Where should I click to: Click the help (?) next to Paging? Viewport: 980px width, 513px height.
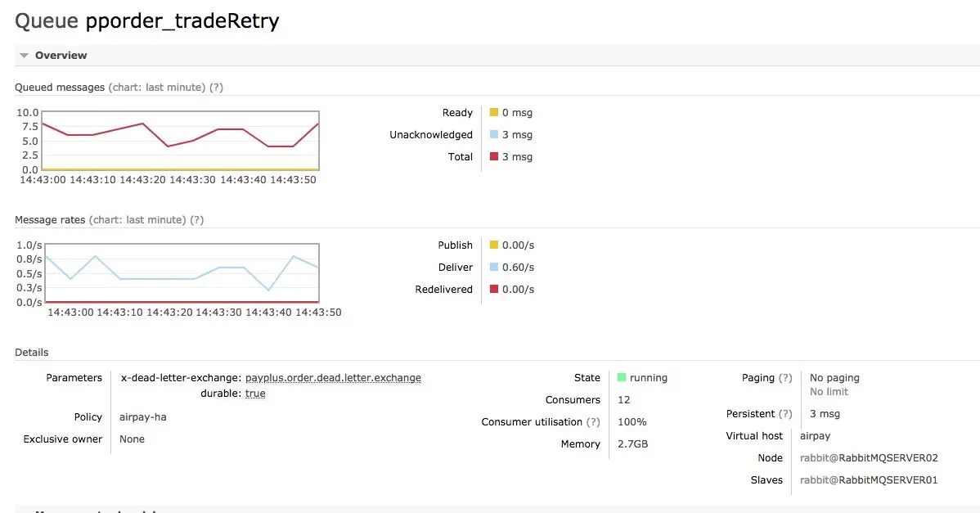click(x=785, y=378)
